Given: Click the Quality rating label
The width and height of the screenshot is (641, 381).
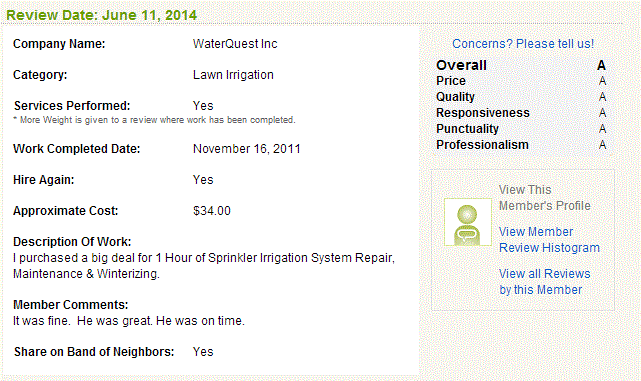Looking at the screenshot, I should (x=455, y=97).
